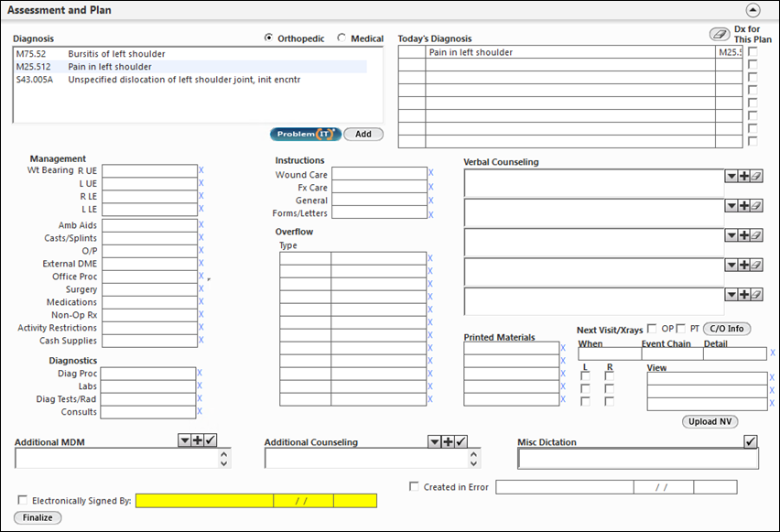Open dropdown for first Verbal Counseling box
This screenshot has height=532, width=780.
coord(731,176)
